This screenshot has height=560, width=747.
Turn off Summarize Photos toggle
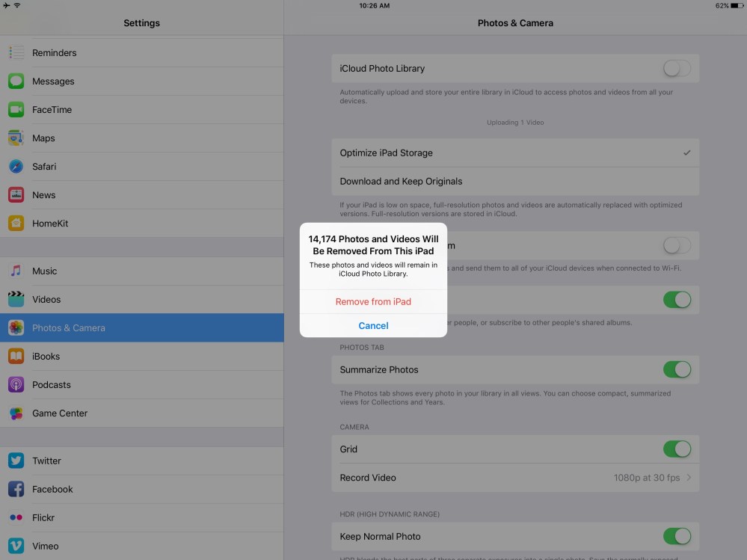pyautogui.click(x=677, y=370)
